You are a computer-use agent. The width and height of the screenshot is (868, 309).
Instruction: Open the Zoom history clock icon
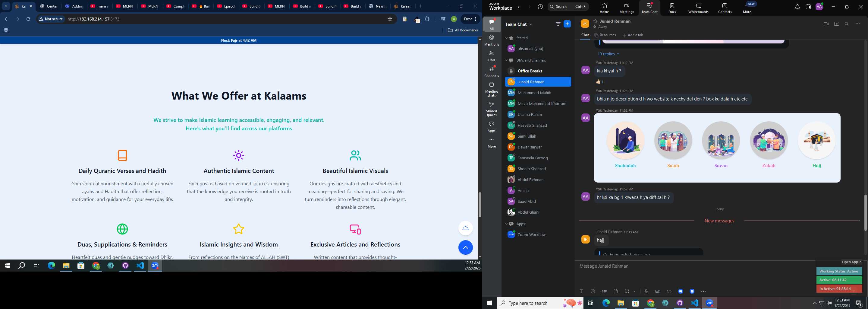point(540,7)
